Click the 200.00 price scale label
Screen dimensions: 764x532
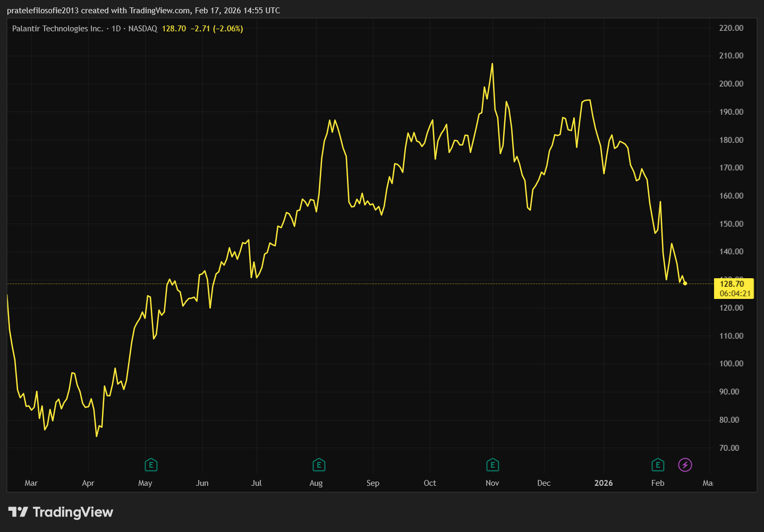coord(731,84)
